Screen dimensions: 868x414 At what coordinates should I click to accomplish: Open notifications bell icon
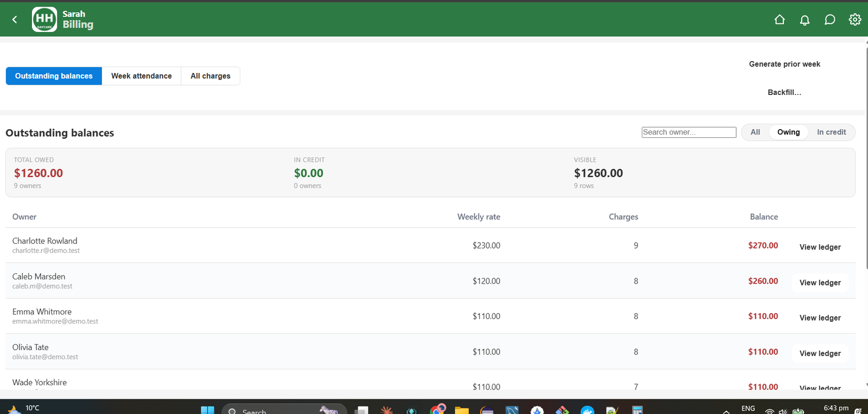coord(805,20)
